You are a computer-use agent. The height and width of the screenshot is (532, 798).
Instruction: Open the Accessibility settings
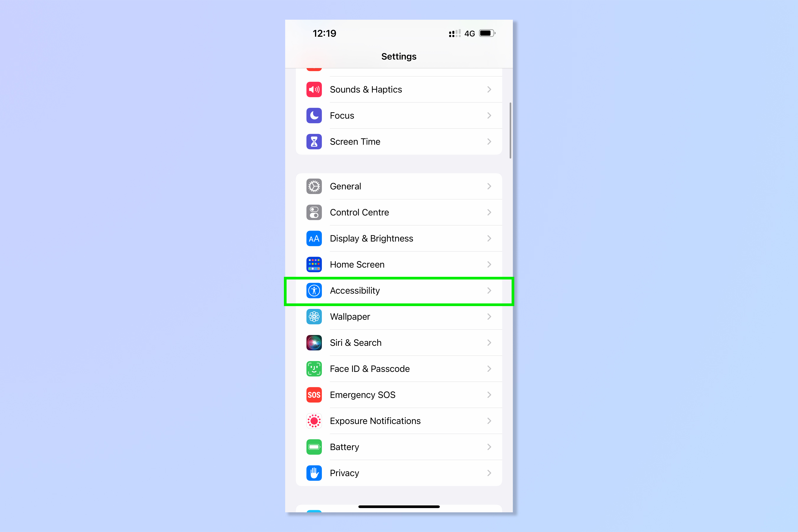[x=399, y=290]
